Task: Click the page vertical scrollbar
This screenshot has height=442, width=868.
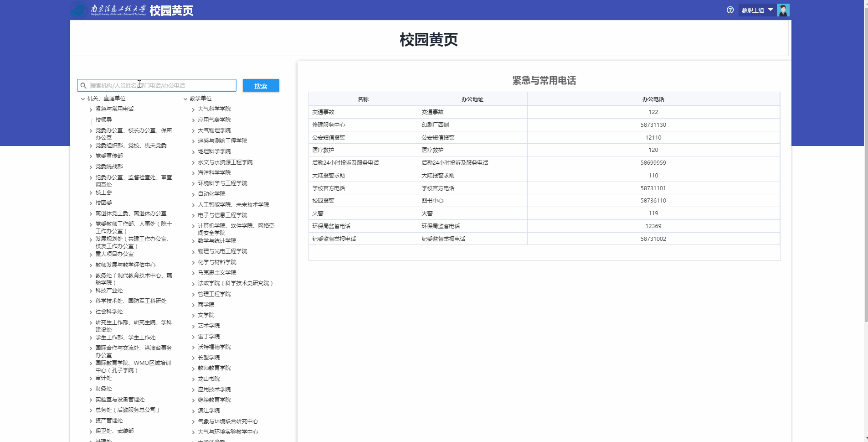Action: pyautogui.click(x=866, y=182)
